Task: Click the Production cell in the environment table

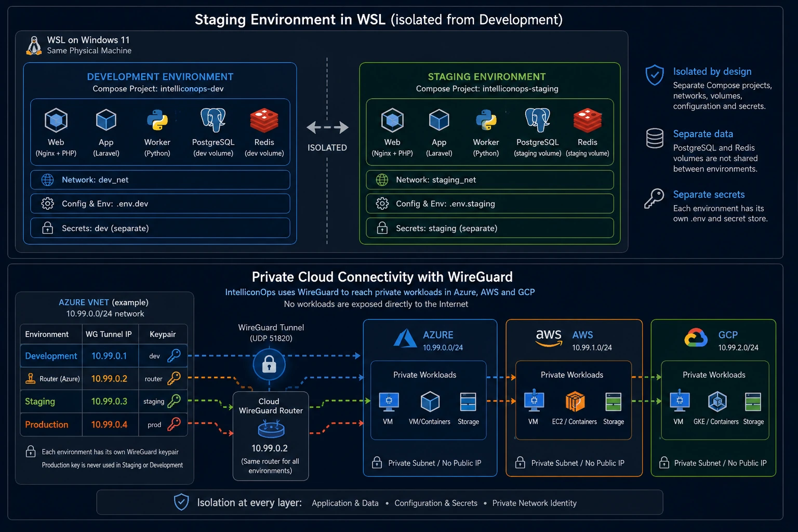Action: (51, 424)
